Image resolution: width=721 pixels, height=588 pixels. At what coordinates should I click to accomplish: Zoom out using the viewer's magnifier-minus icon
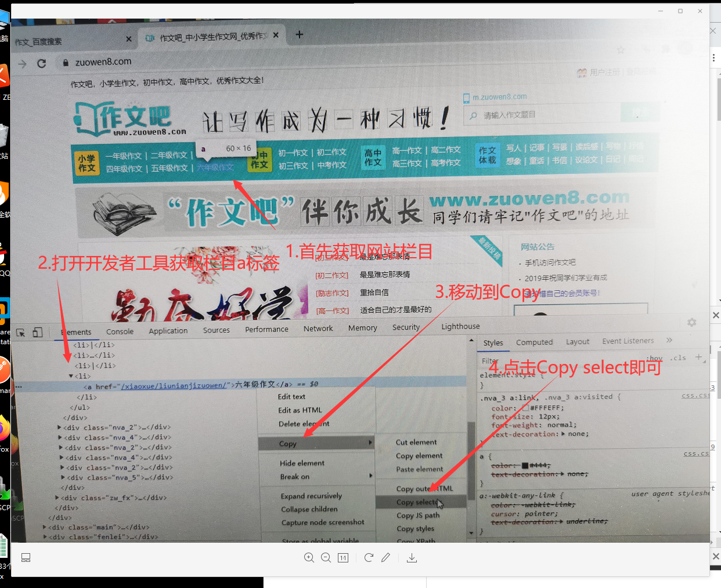[326, 558]
